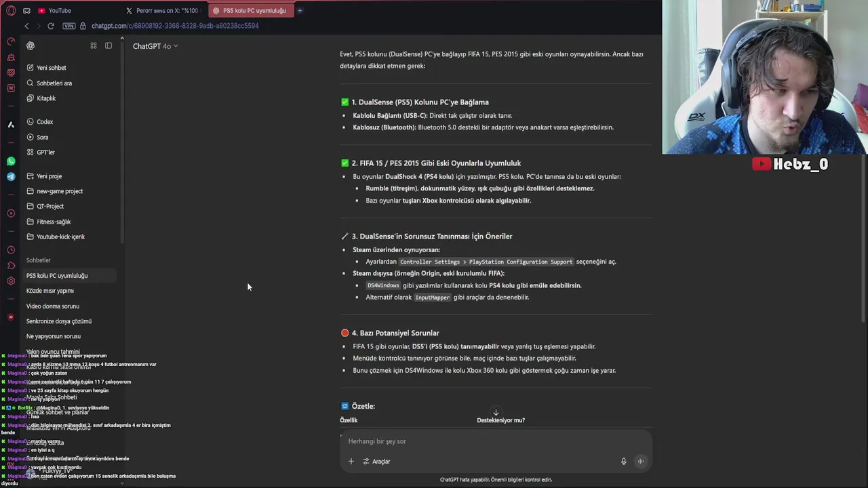Open the GX Corner gamepad icon
This screenshot has width=868, height=488.
26,10
